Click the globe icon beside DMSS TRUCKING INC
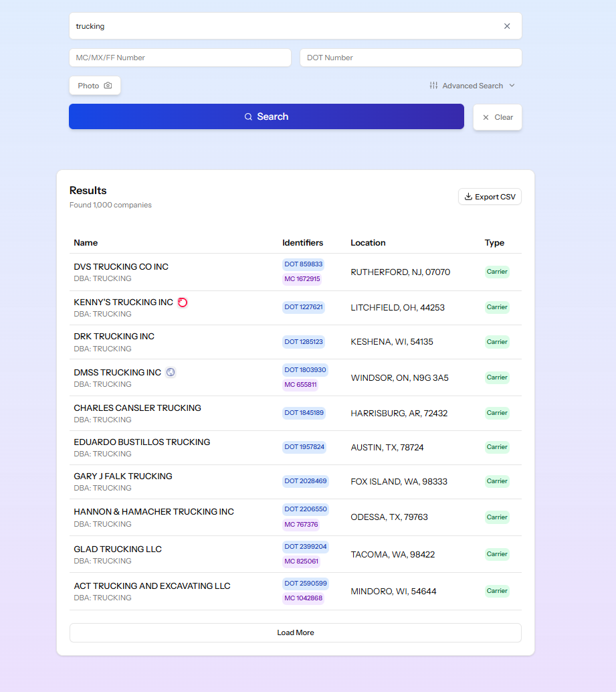 click(171, 371)
